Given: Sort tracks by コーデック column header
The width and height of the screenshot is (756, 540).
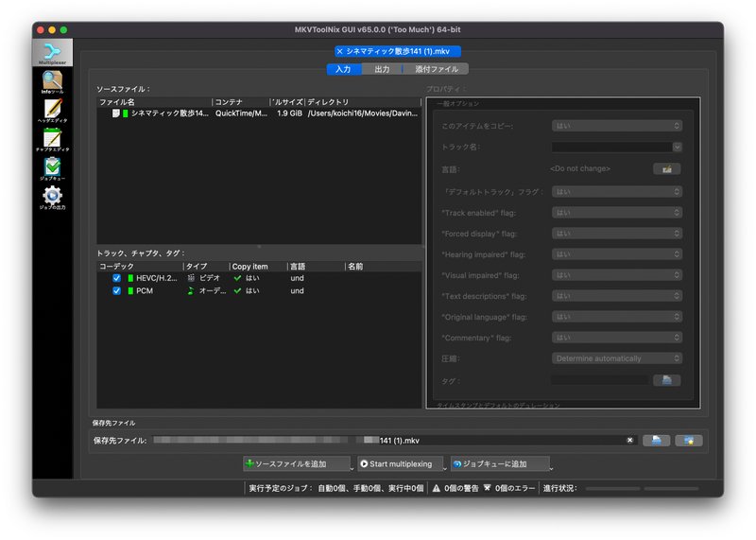Looking at the screenshot, I should [x=140, y=267].
